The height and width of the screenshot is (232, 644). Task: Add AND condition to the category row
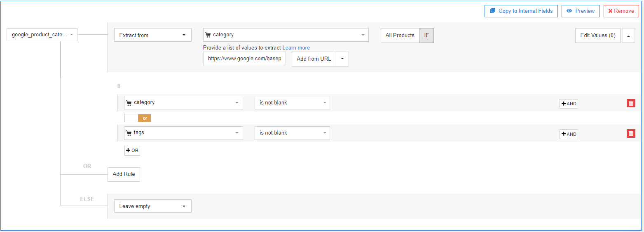[569, 104]
